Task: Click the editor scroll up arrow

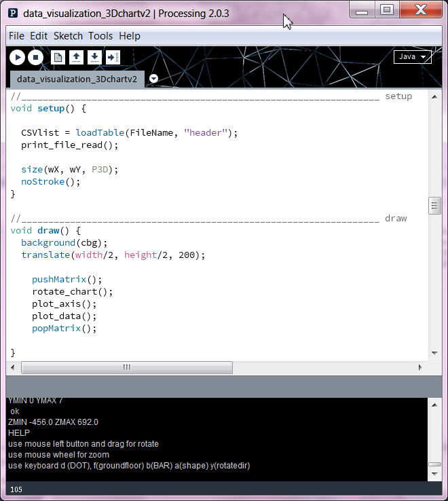Action: pos(434,96)
